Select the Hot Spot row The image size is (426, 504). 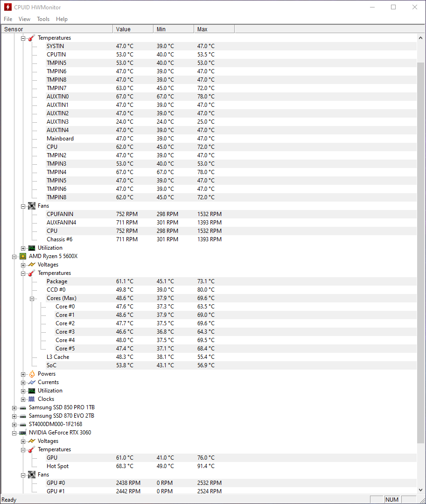(x=231, y=466)
